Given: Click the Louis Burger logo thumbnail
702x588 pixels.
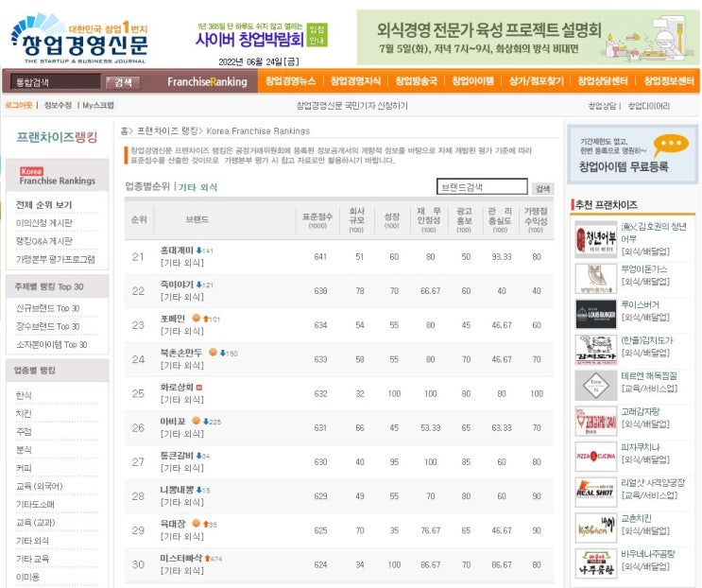Looking at the screenshot, I should 596,314.
